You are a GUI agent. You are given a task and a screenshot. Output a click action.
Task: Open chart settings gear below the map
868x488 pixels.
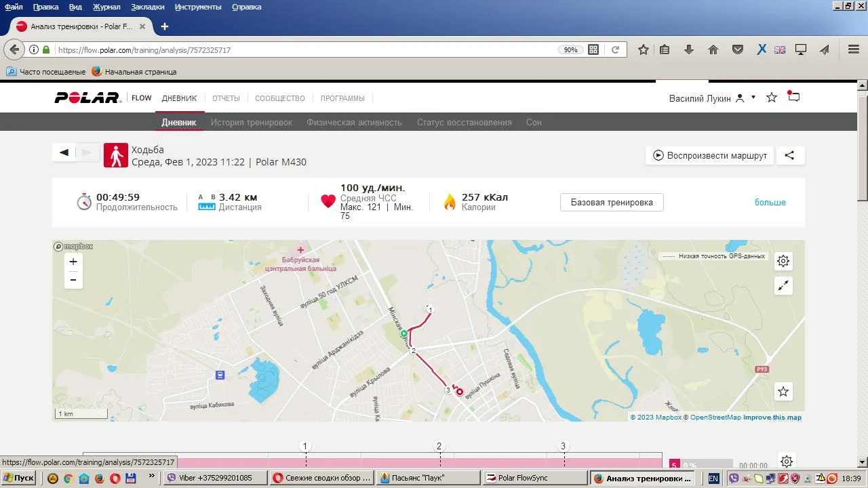[x=786, y=462]
